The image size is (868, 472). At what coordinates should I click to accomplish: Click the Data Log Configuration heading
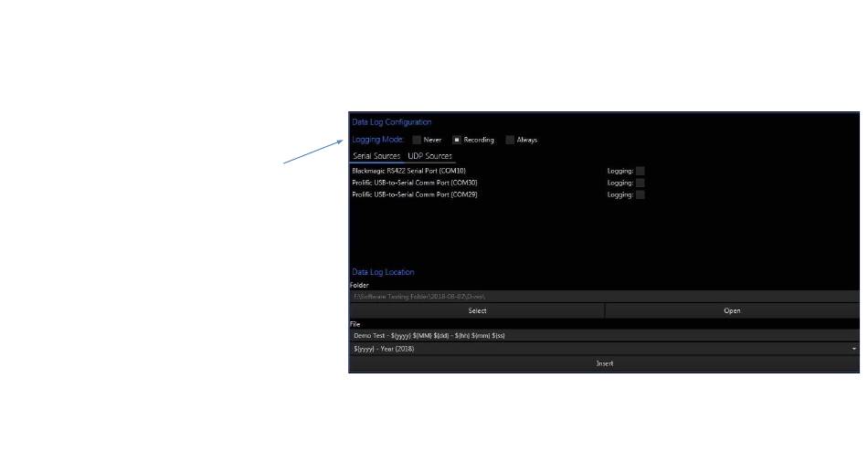point(391,121)
